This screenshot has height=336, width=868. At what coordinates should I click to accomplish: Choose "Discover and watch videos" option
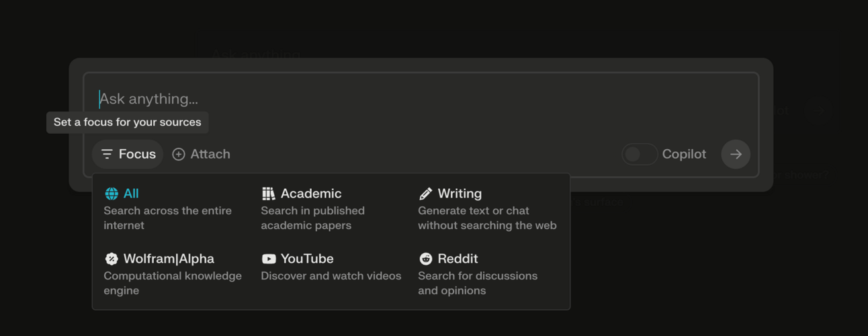pyautogui.click(x=331, y=276)
